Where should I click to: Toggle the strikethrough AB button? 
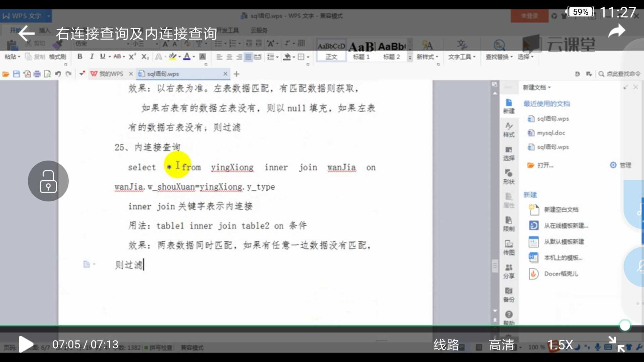117,56
